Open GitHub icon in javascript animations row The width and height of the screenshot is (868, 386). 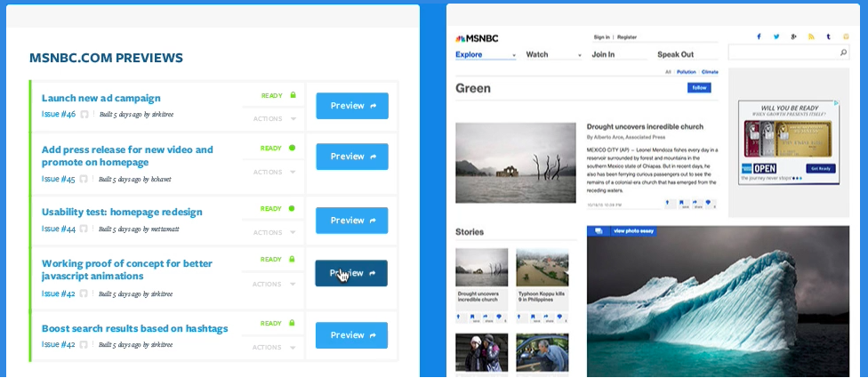click(84, 294)
